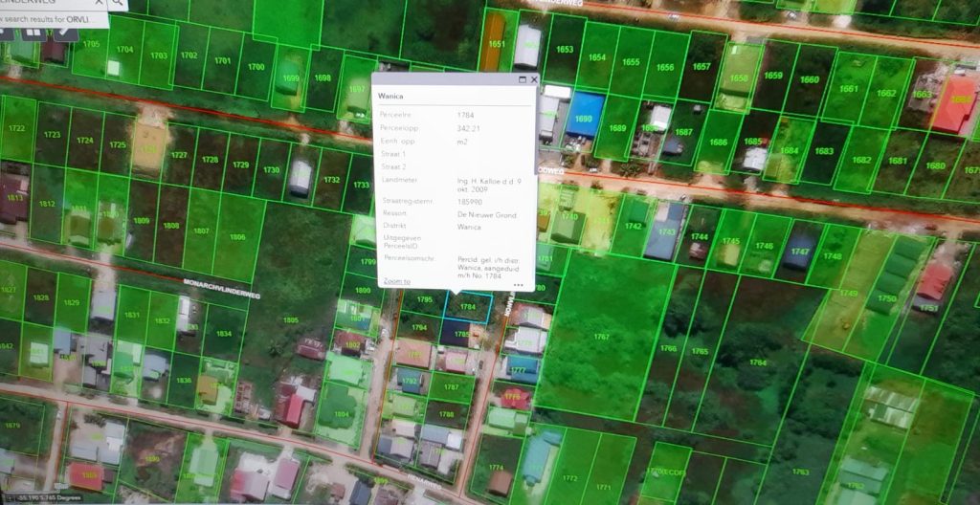Clear the search box text
This screenshot has height=505, width=980.
[x=100, y=3]
